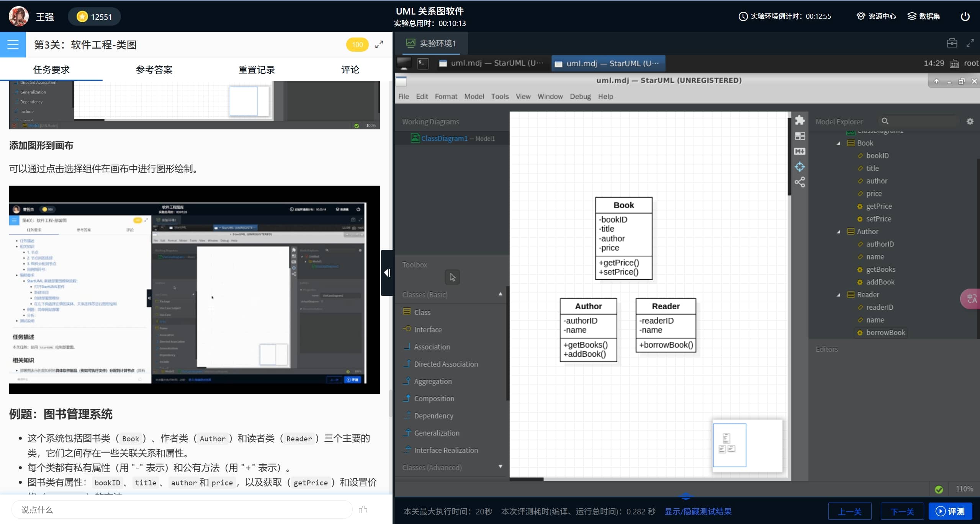Image resolution: width=980 pixels, height=524 pixels.
Task: Select the Reader class on the canvas
Action: [x=666, y=325]
